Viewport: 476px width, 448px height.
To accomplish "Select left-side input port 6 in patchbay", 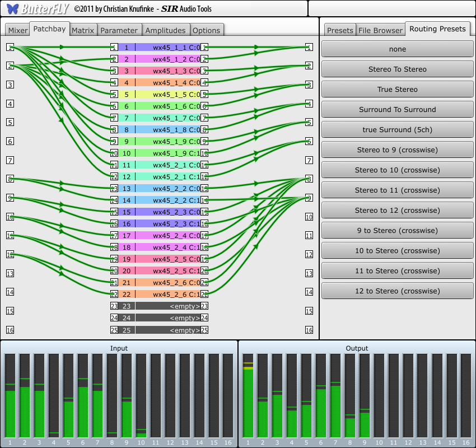I will (10, 141).
